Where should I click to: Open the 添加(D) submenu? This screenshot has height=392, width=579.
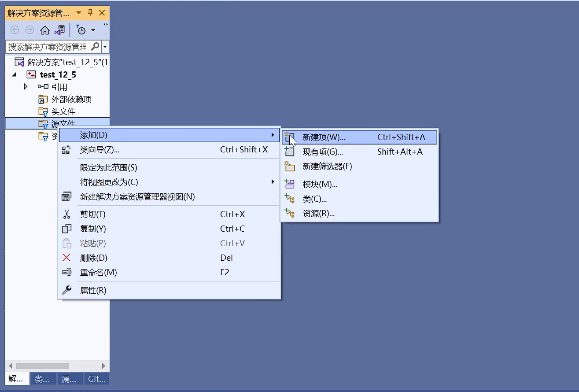(169, 135)
